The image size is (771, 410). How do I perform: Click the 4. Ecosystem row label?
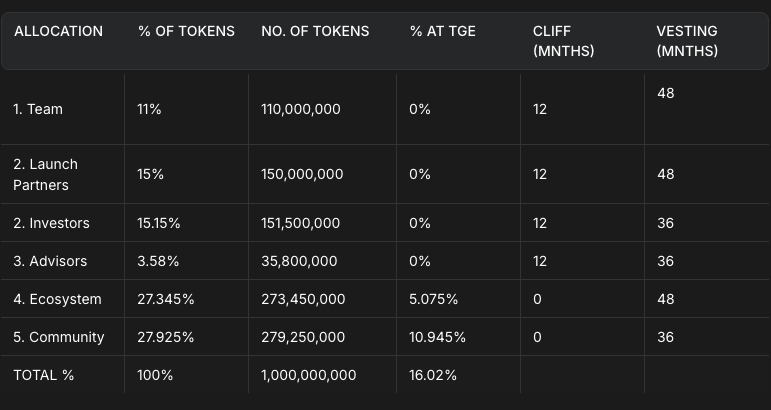click(x=57, y=299)
